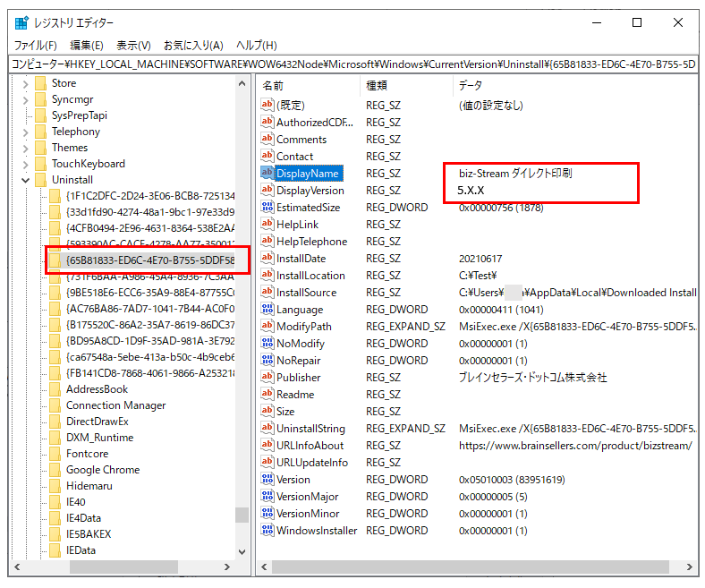705x588 pixels.
Task: Click the tree pane scroll-down arrow
Action: pos(242,551)
